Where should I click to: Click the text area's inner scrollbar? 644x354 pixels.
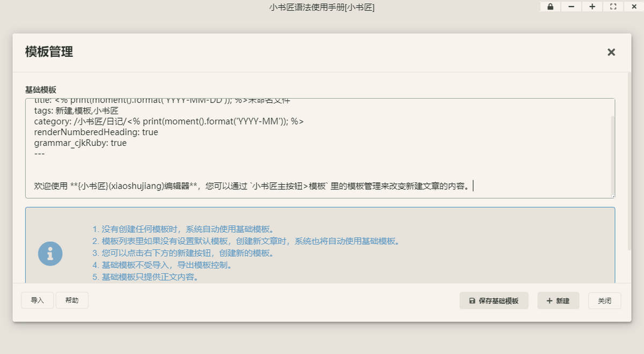tap(612, 156)
